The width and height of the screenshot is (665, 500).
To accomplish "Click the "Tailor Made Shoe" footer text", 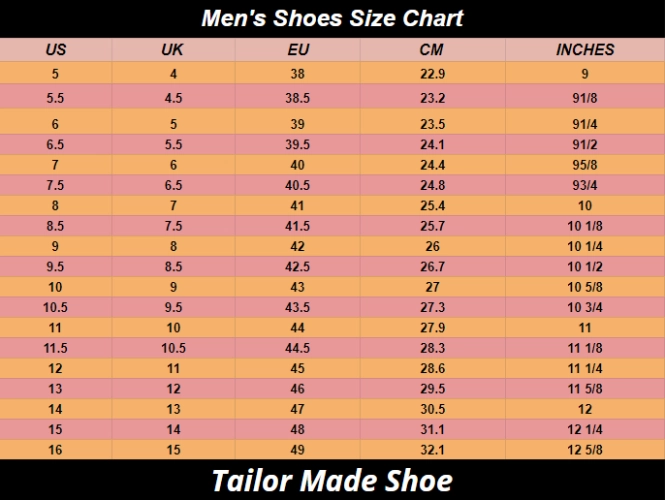I will click(x=332, y=481).
